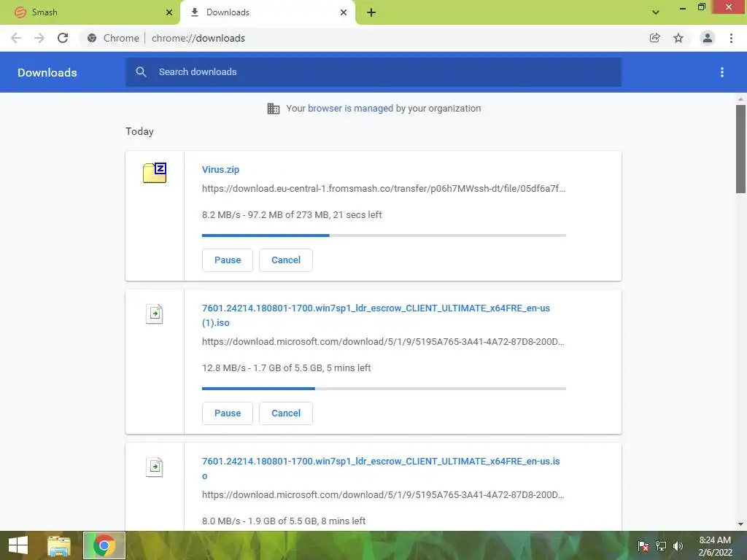The image size is (747, 560).
Task: Click the volume speaker tray icon
Action: (678, 545)
